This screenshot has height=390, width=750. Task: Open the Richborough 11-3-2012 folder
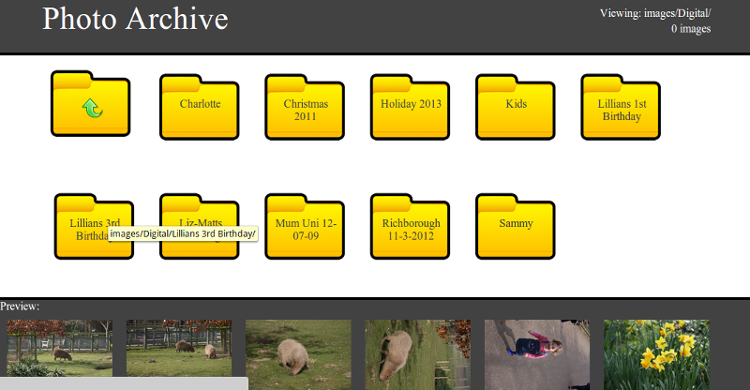click(410, 227)
